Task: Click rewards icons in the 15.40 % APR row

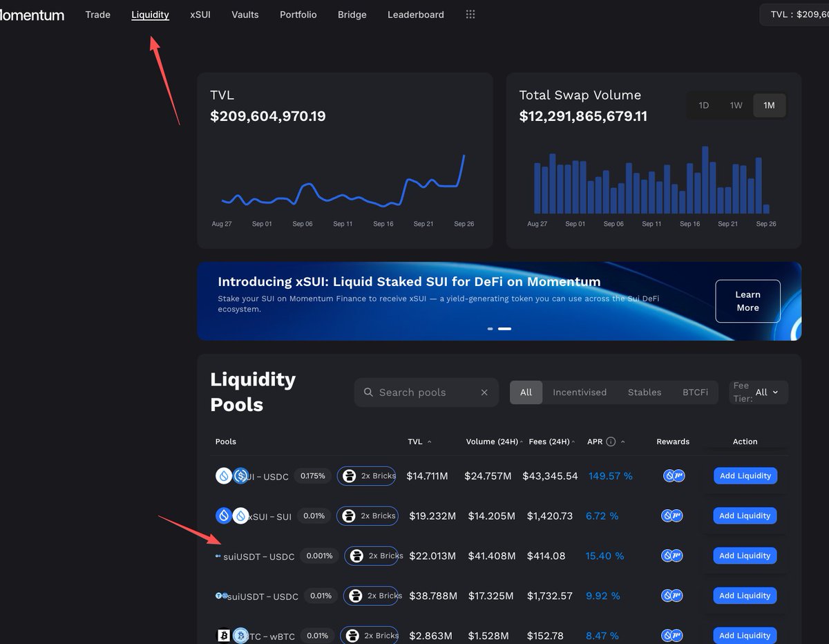Action: (674, 556)
